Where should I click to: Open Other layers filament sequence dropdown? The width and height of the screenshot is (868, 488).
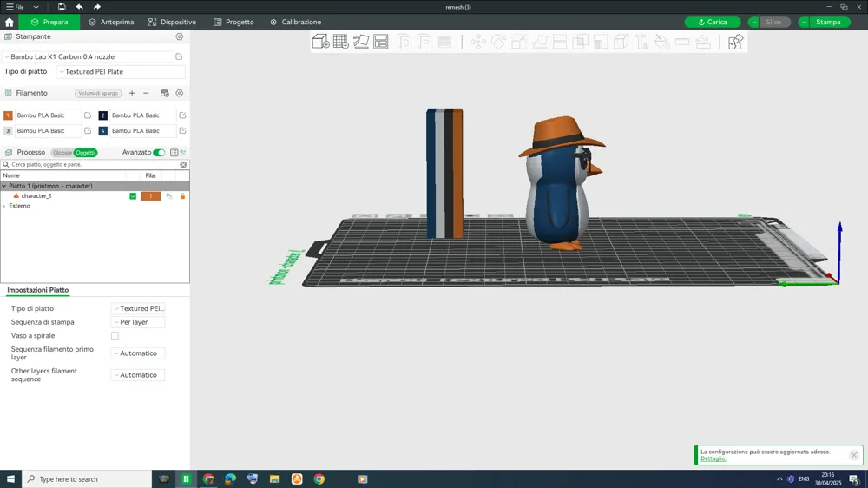[x=138, y=375]
